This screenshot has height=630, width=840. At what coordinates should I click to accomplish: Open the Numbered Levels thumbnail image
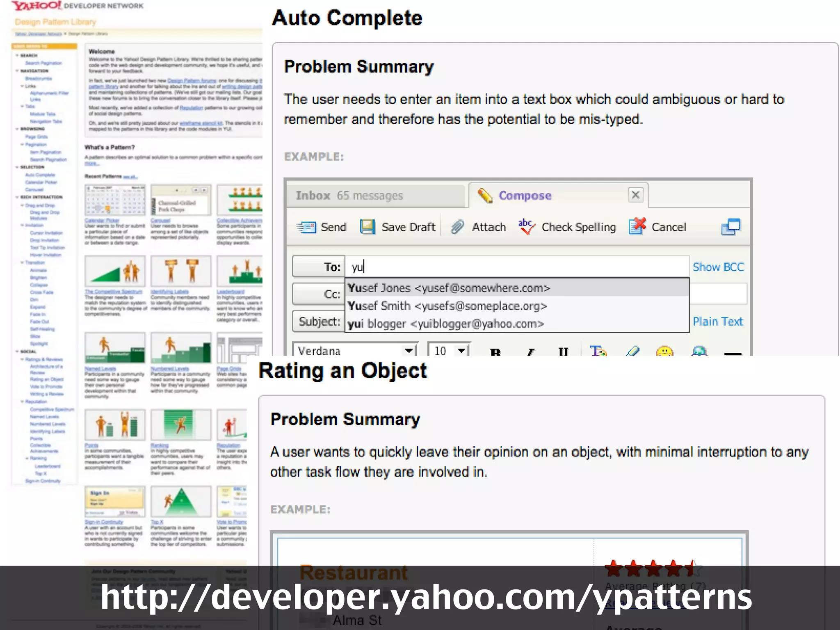[181, 348]
